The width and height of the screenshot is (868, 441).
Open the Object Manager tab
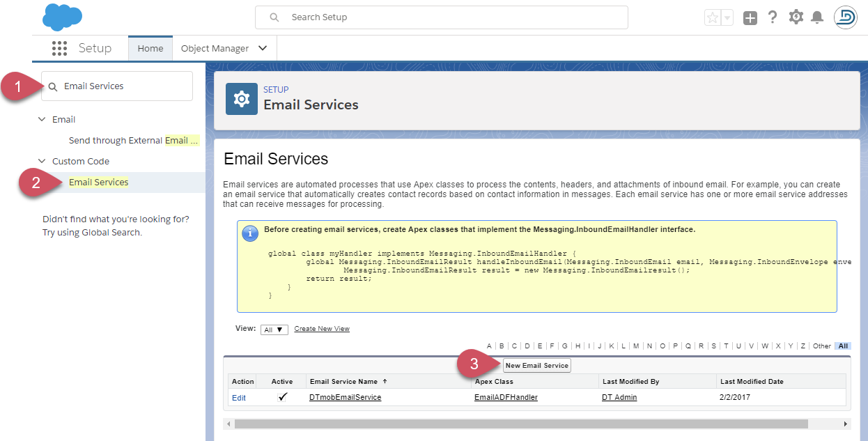(215, 48)
